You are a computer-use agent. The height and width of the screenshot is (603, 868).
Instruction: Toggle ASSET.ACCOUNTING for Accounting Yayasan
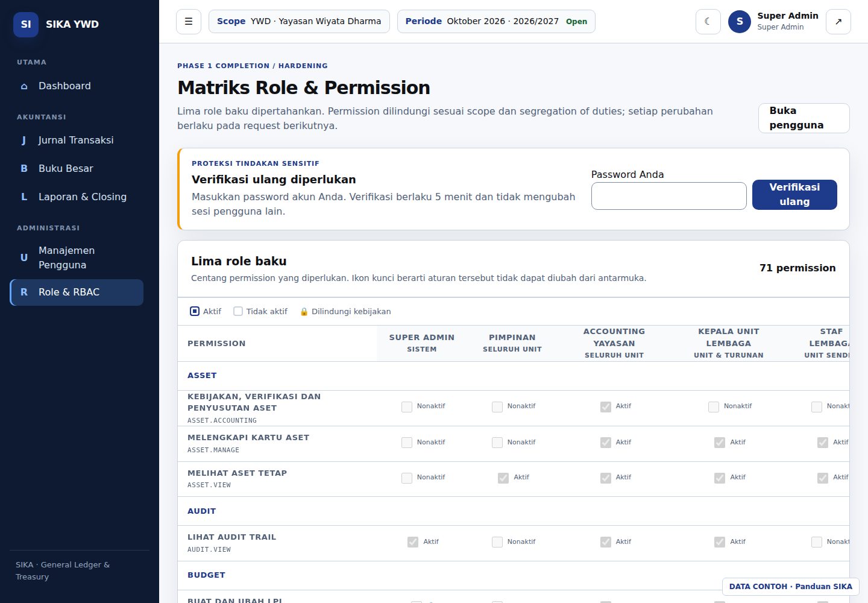(606, 407)
